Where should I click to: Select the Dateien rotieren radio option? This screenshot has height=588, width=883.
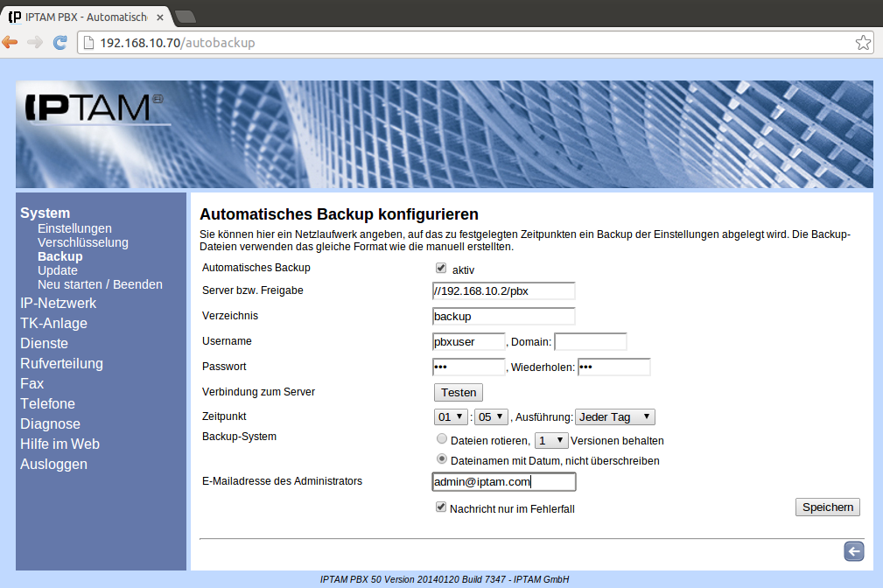(x=442, y=440)
